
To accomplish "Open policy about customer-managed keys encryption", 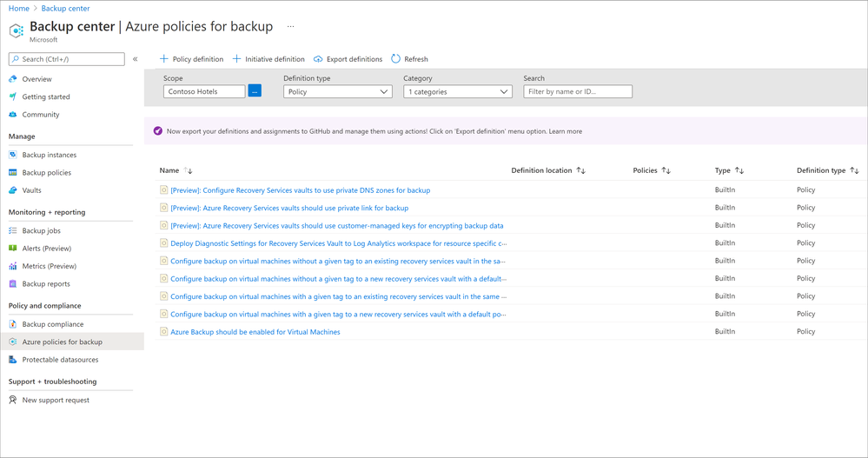I will pos(337,226).
